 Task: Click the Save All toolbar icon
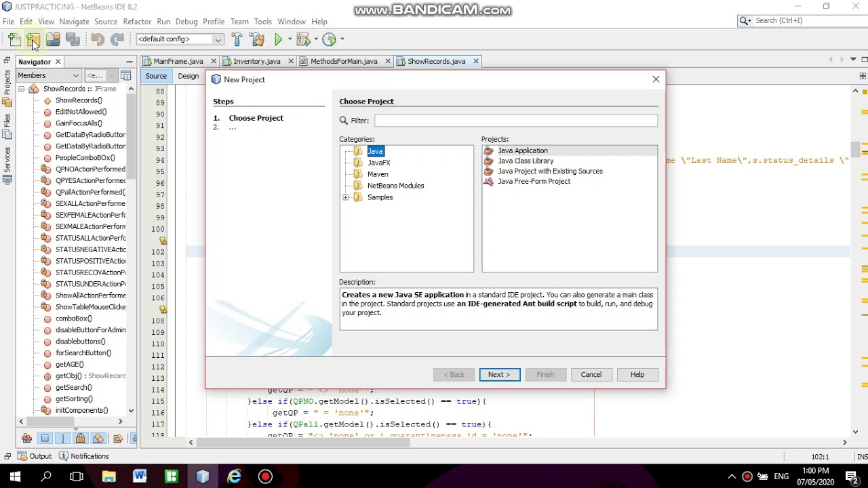(73, 40)
